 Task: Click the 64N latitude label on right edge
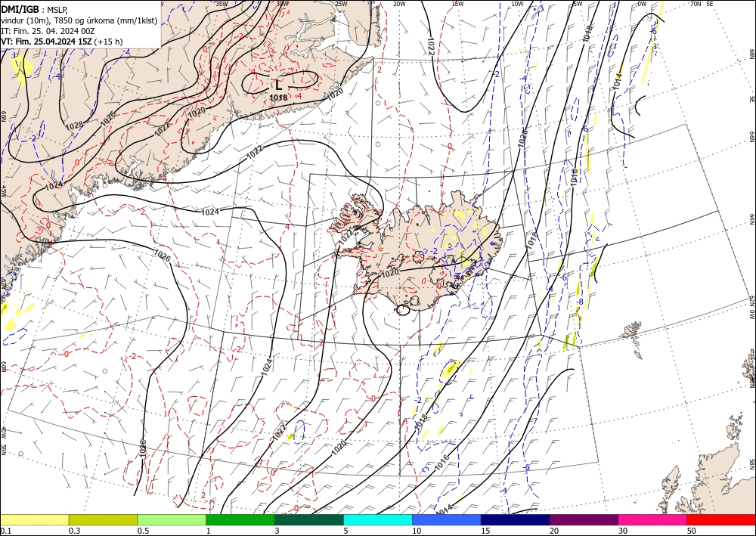[751, 219]
